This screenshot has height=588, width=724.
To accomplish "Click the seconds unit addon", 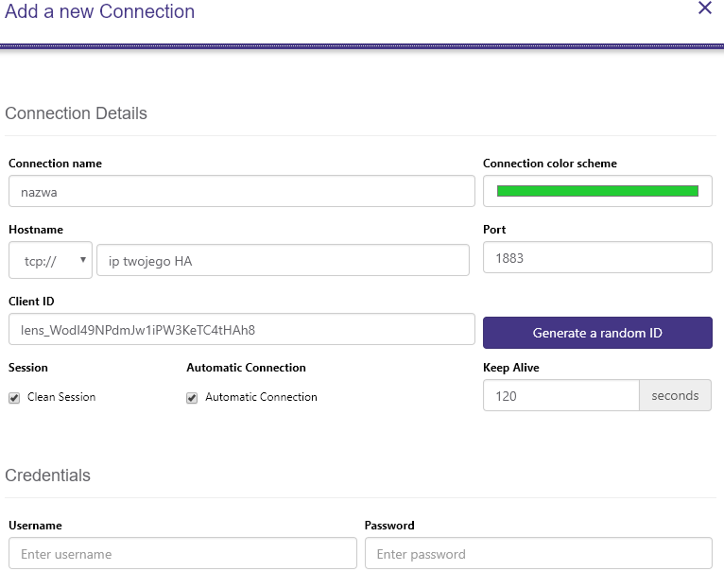I will click(675, 396).
